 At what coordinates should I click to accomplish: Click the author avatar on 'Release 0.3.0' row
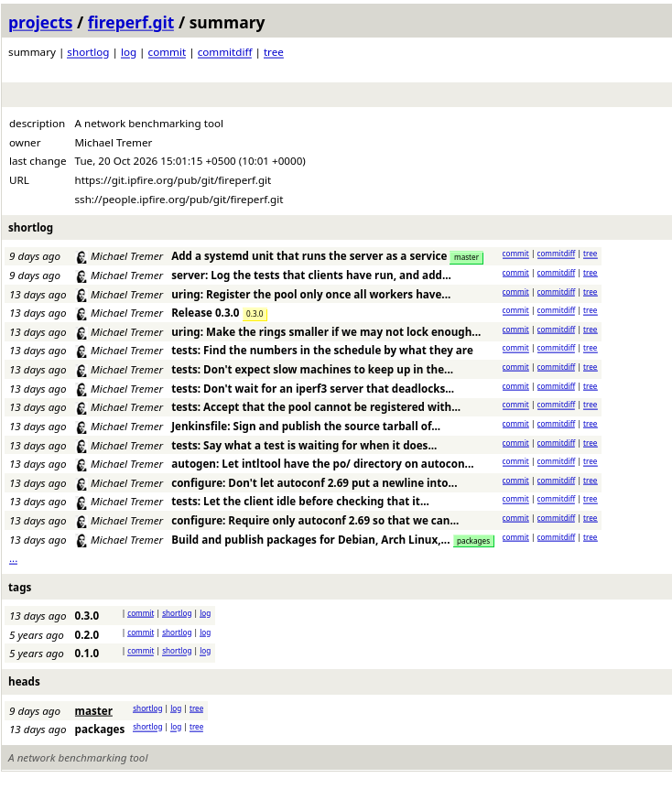point(81,314)
